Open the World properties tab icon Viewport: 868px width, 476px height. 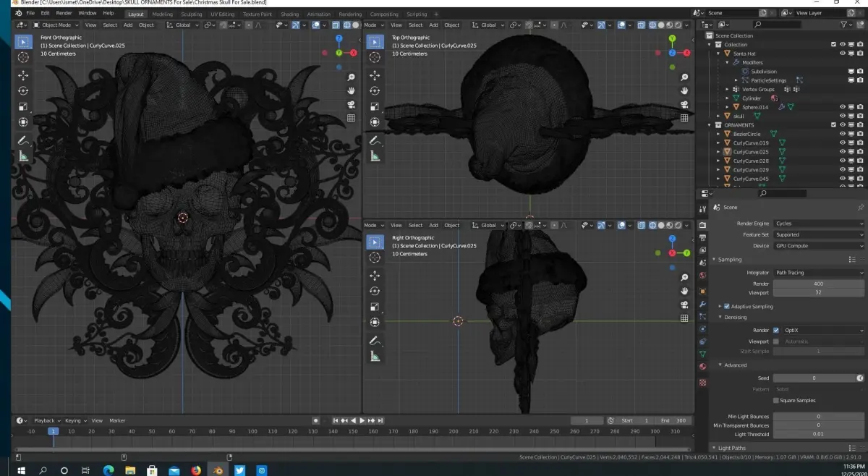[702, 276]
